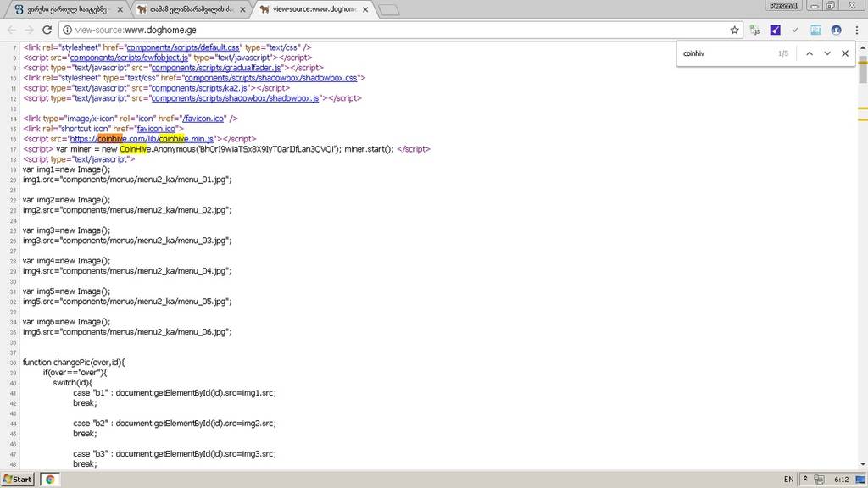Open the purple broom extension
Screen dimensions: 868x488
(775, 30)
